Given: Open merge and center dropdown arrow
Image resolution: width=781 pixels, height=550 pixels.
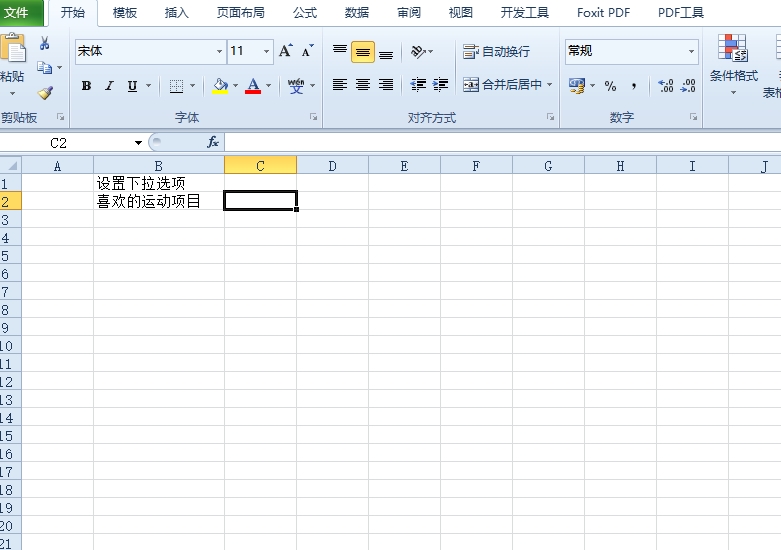Looking at the screenshot, I should [x=549, y=85].
